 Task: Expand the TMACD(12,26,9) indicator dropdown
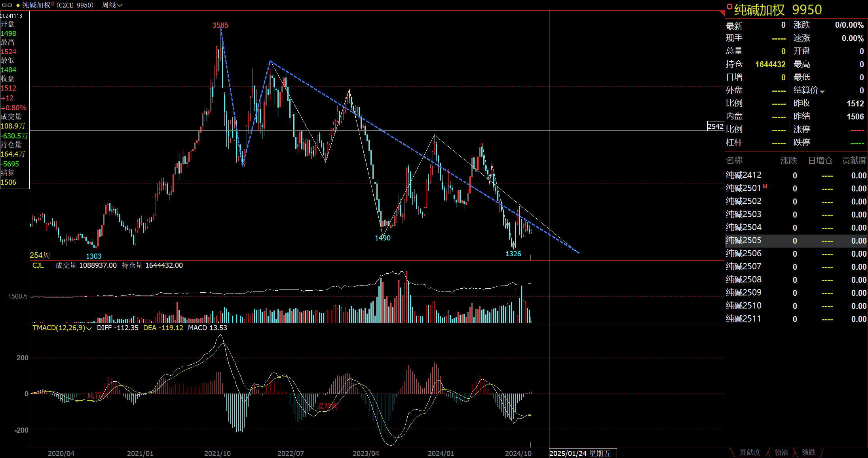[89, 328]
